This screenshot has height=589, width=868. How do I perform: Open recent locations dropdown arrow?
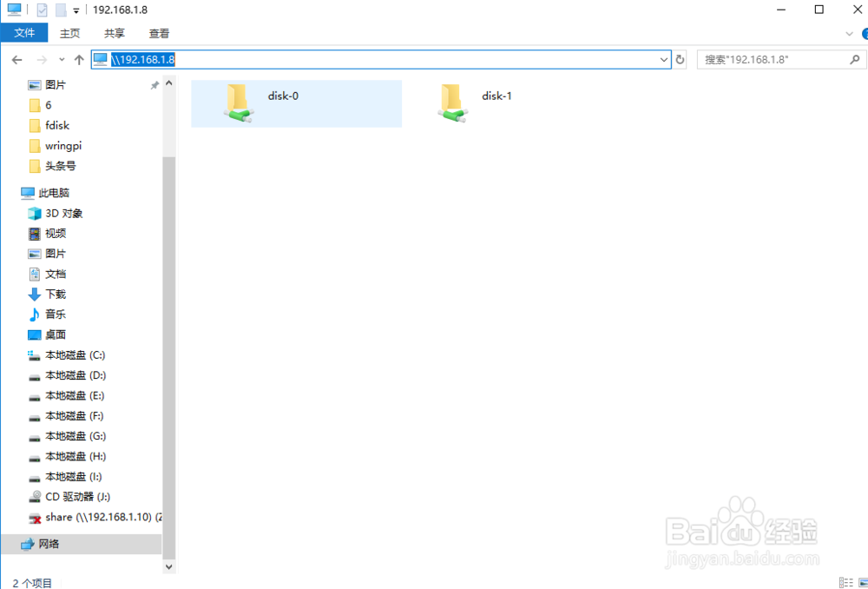[62, 60]
